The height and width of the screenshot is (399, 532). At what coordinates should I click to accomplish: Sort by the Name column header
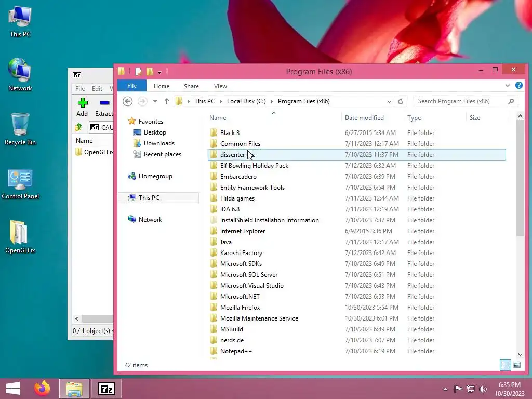(274, 118)
